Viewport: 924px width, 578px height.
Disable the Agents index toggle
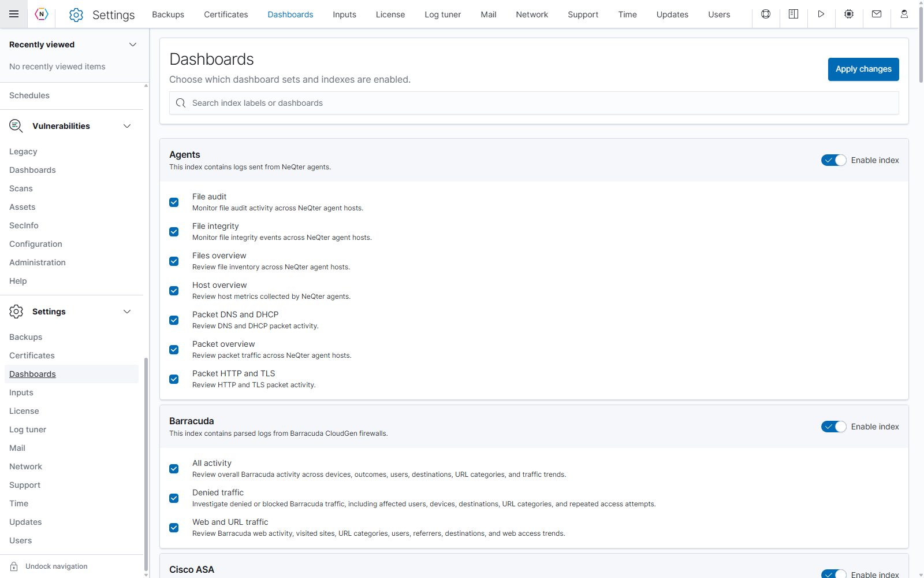(x=833, y=160)
